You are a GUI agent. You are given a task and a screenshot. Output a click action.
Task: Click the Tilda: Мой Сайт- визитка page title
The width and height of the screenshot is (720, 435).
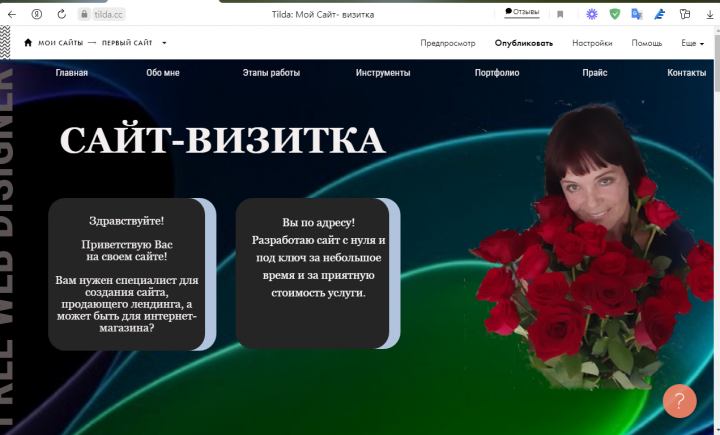(323, 15)
